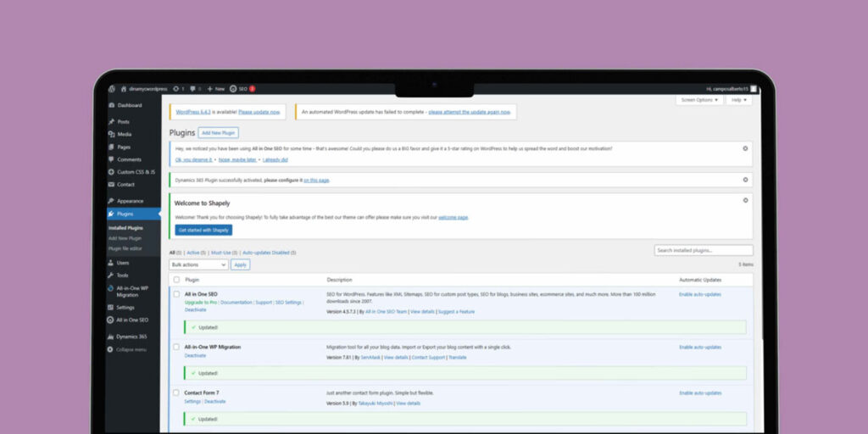Click please attempt the update again now link
This screenshot has height=434, width=868.
pos(470,112)
